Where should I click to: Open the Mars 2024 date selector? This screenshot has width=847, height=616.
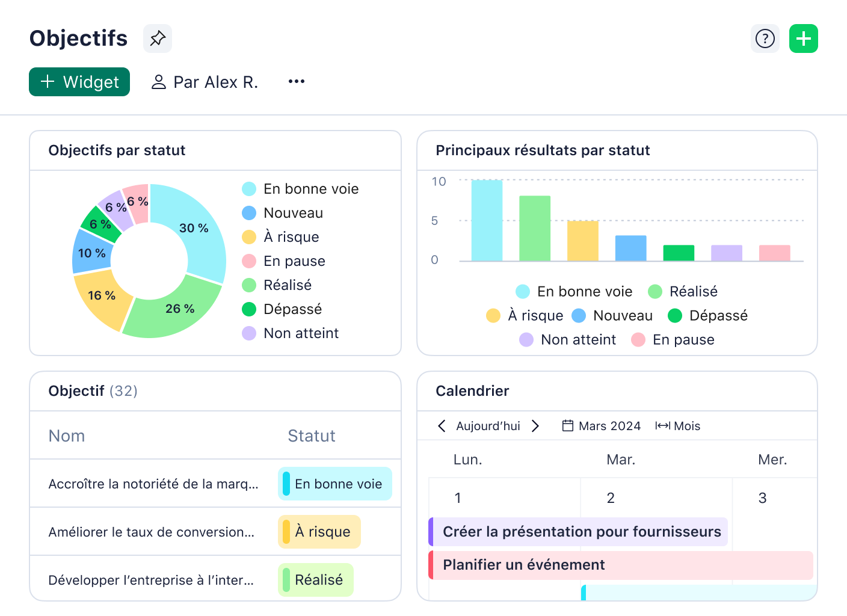(x=609, y=425)
